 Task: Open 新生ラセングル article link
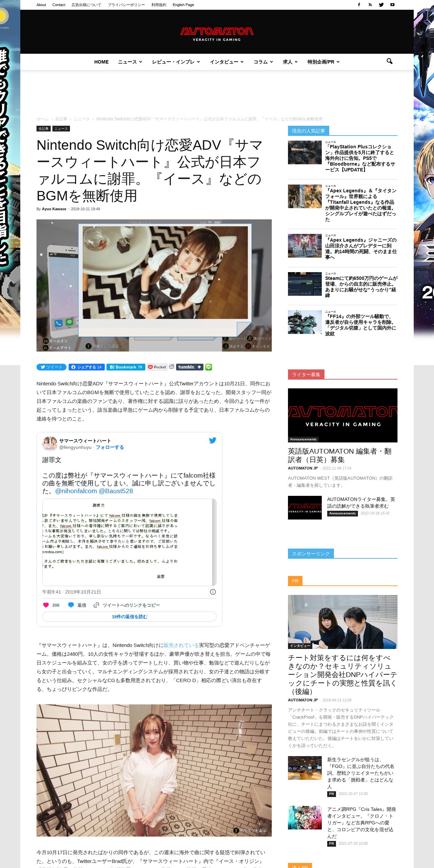click(361, 773)
